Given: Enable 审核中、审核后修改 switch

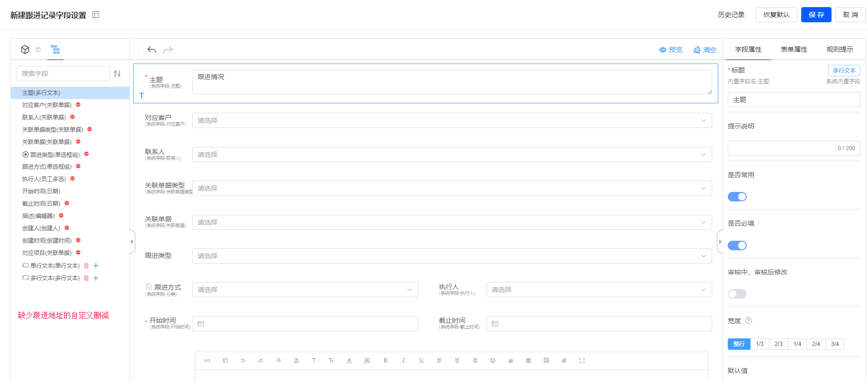Looking at the screenshot, I should click(x=737, y=294).
